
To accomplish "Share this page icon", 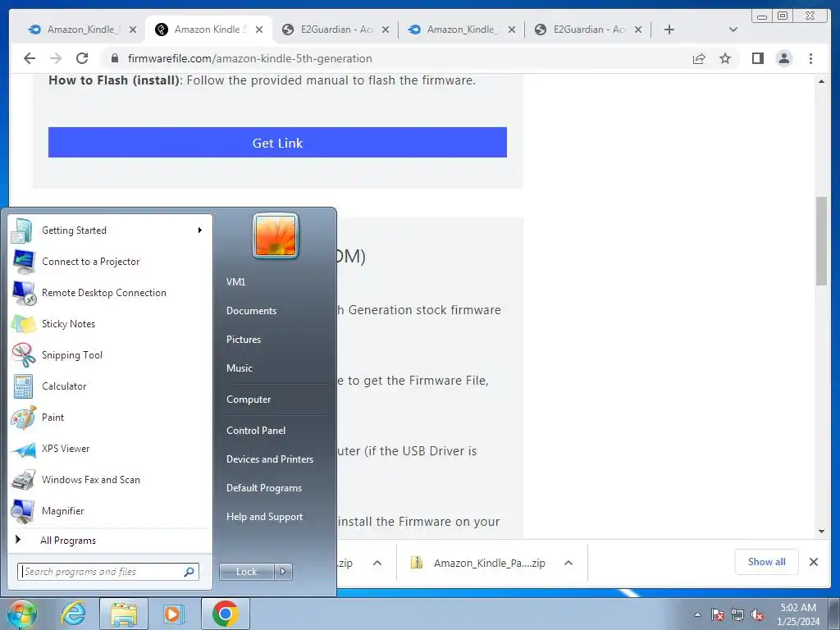I will (x=699, y=58).
